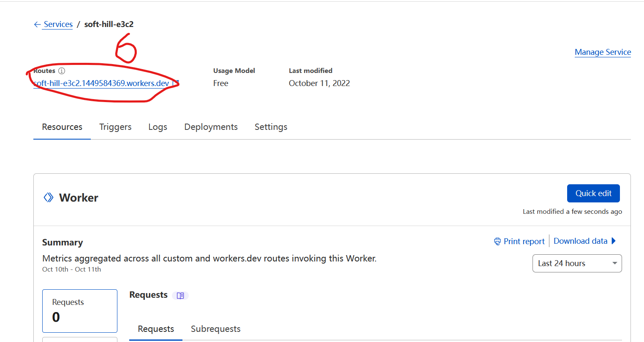Screen dimensions: 644x342
Task: Click the back arrow icon beside Services
Action: click(x=37, y=24)
